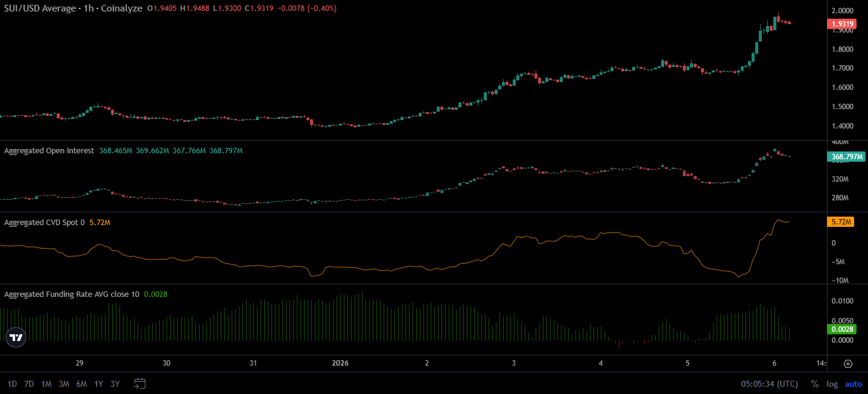Open chart settings gear icon
Viewport: 868px width, 394px height.
848,363
